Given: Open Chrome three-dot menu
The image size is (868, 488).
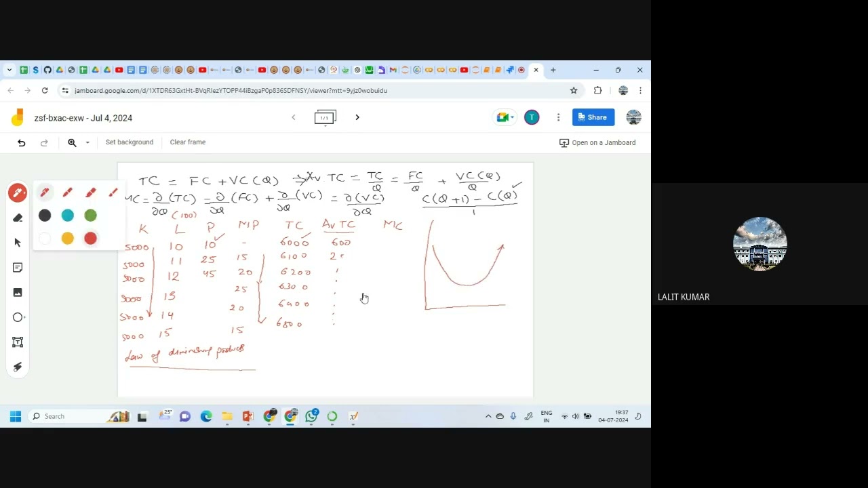Looking at the screenshot, I should coord(640,90).
